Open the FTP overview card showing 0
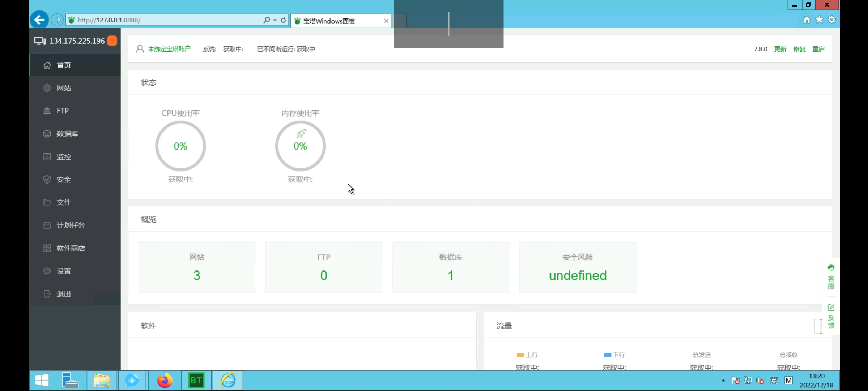The height and width of the screenshot is (391, 868). 324,268
